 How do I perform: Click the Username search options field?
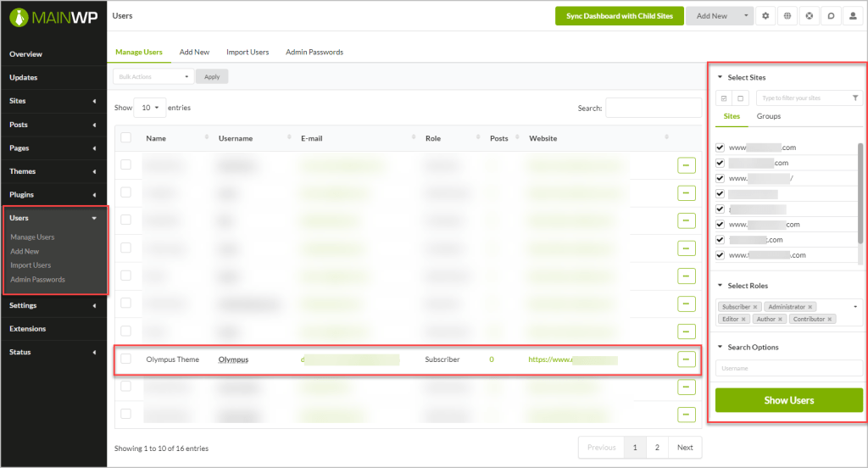(789, 368)
